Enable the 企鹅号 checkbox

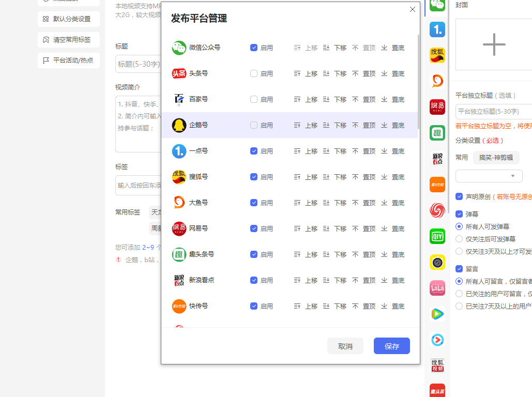coord(254,125)
